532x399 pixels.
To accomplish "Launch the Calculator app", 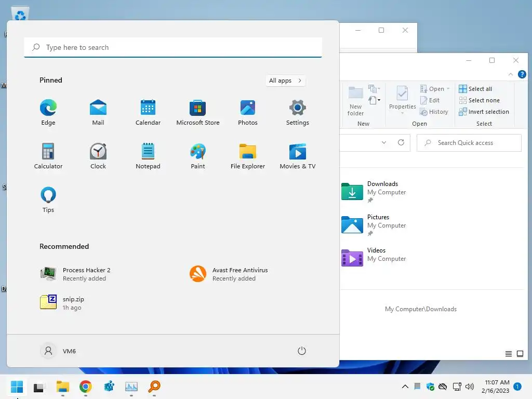I will (48, 156).
